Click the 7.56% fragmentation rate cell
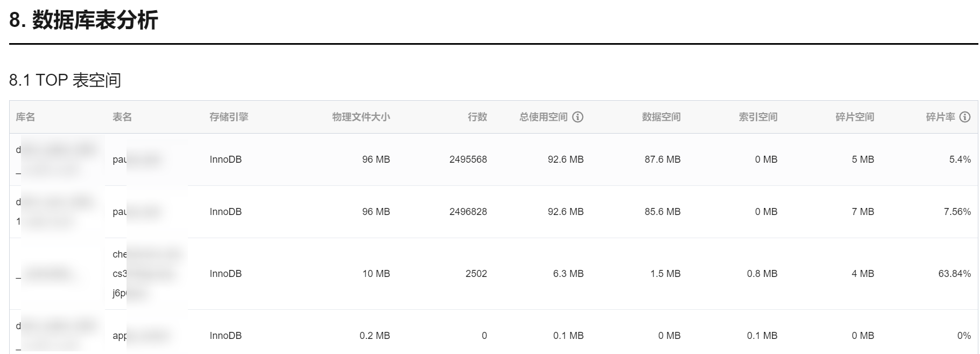Viewport: 980px width, 354px height. click(x=957, y=212)
